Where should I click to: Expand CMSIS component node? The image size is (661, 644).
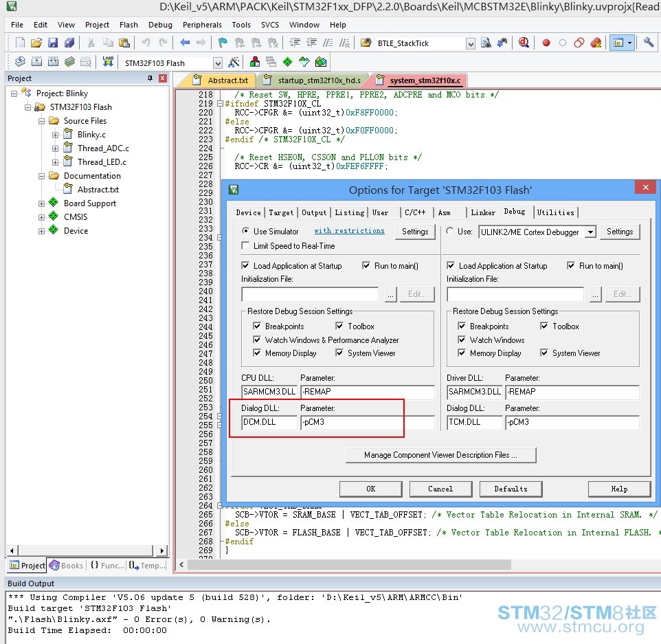click(x=41, y=218)
